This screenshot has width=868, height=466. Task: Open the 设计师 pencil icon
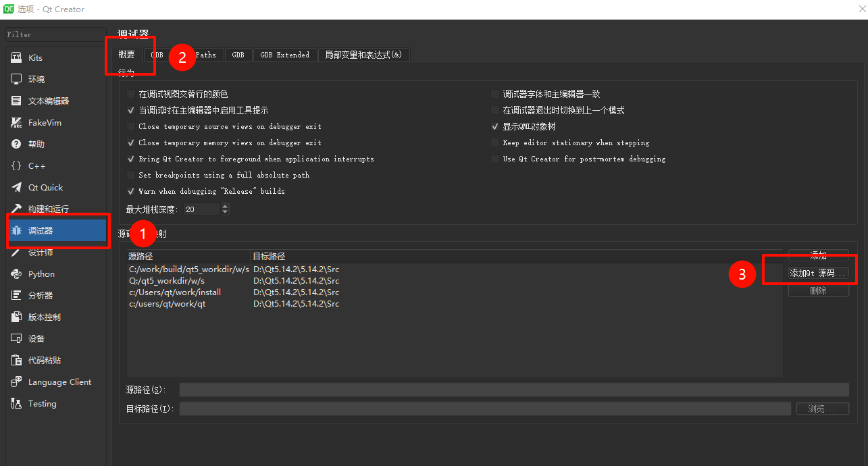16,253
